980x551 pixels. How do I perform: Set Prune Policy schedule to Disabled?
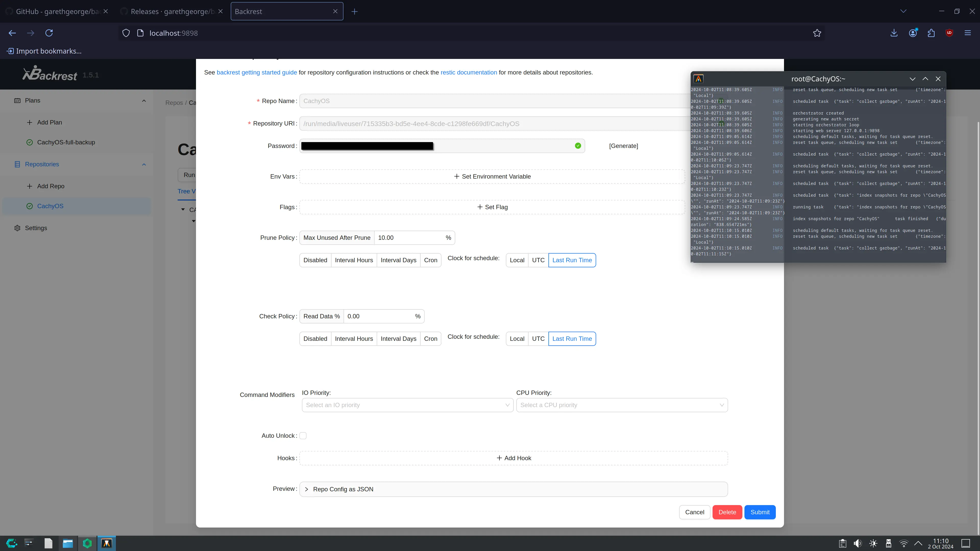[x=315, y=260]
